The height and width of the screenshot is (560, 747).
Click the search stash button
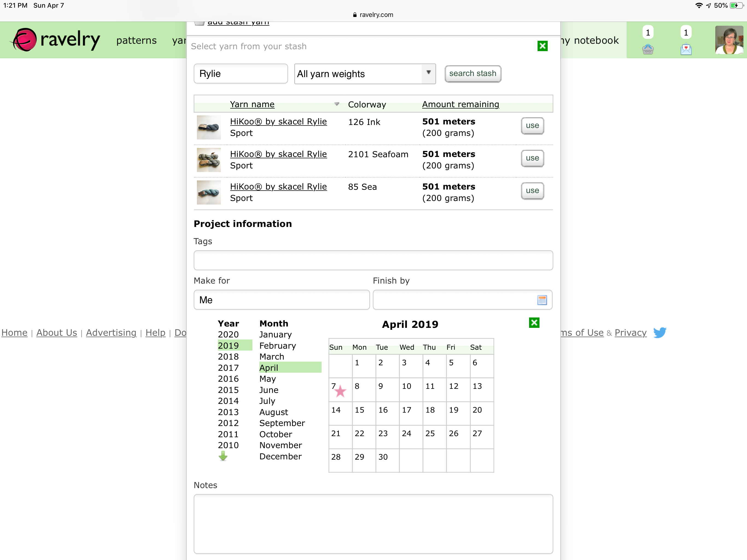point(472,74)
